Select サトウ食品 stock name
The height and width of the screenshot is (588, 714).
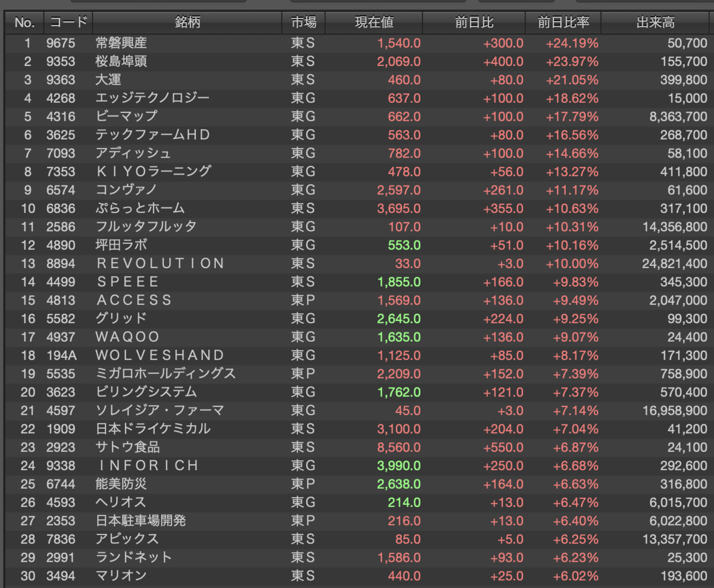coord(127,447)
